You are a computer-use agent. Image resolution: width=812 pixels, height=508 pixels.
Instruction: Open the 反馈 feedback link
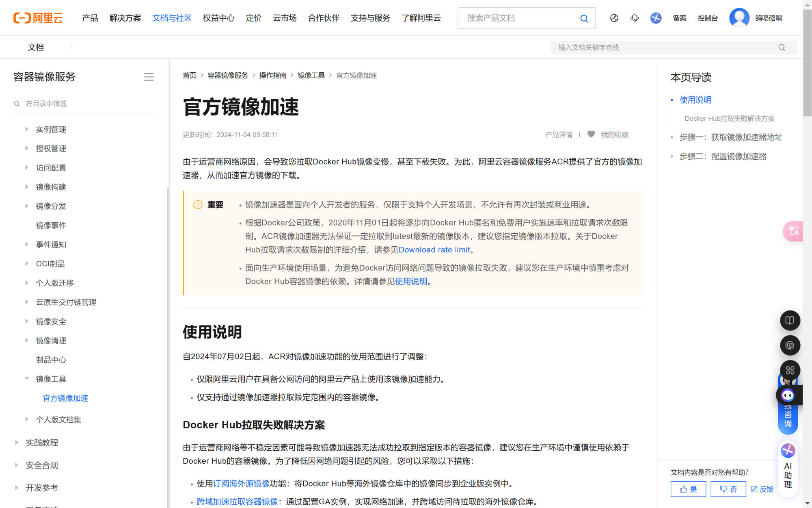coord(762,489)
